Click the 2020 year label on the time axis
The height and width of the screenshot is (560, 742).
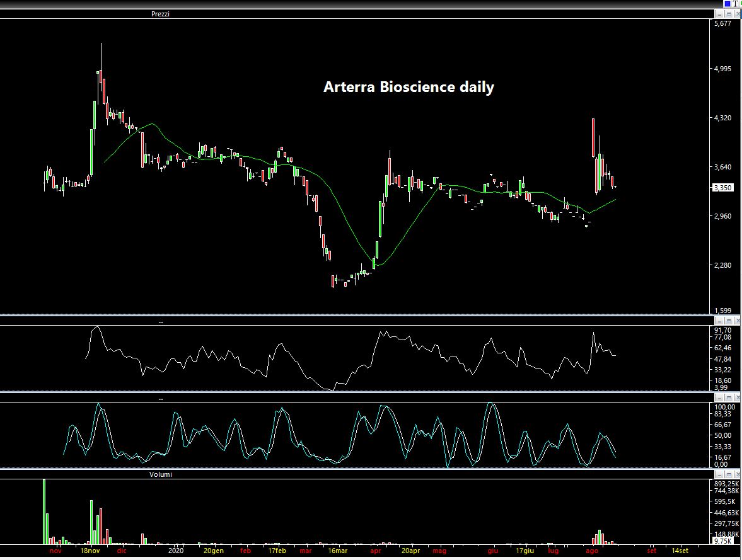coord(176,551)
